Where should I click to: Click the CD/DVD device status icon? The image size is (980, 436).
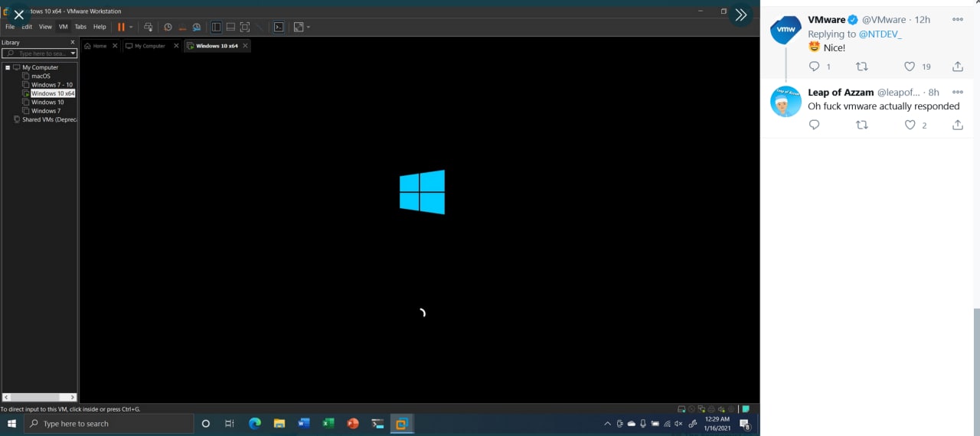pyautogui.click(x=691, y=409)
